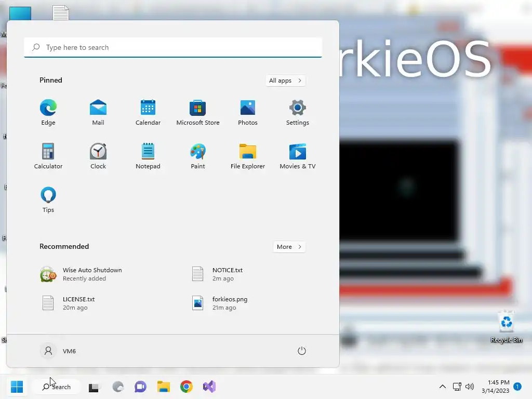Open Visual Studio from taskbar

pyautogui.click(x=209, y=387)
